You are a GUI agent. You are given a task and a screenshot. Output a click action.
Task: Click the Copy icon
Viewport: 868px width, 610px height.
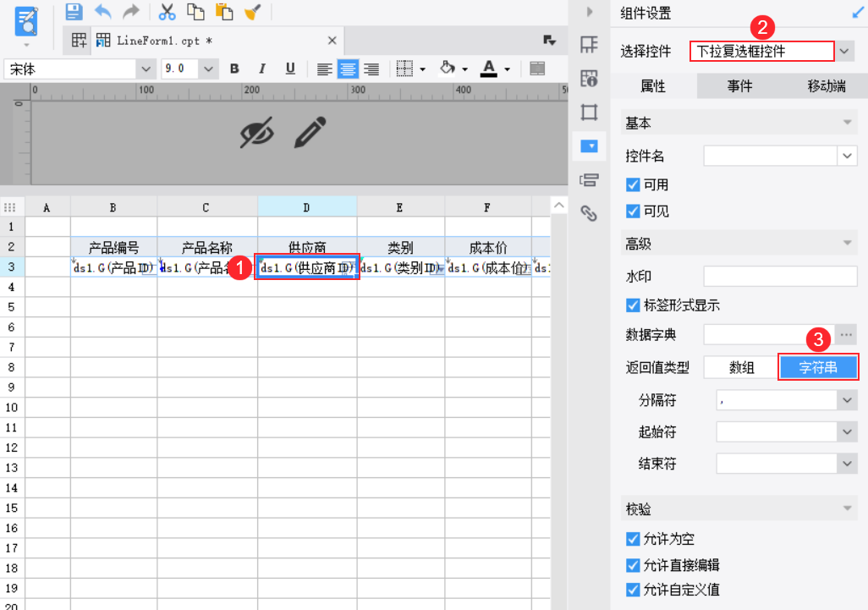point(195,12)
